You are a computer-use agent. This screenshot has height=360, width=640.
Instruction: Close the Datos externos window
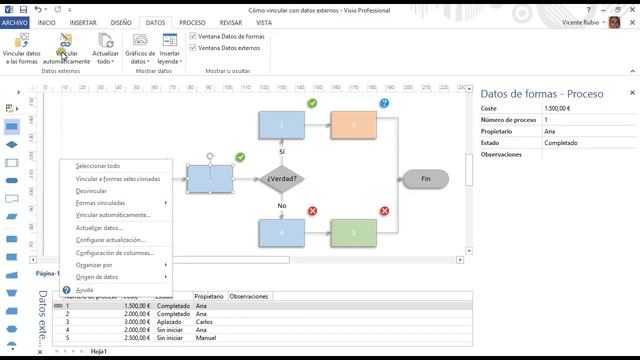[x=40, y=352]
